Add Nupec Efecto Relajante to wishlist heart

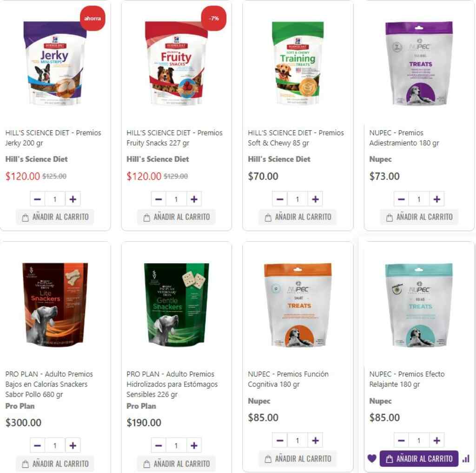pos(372,458)
